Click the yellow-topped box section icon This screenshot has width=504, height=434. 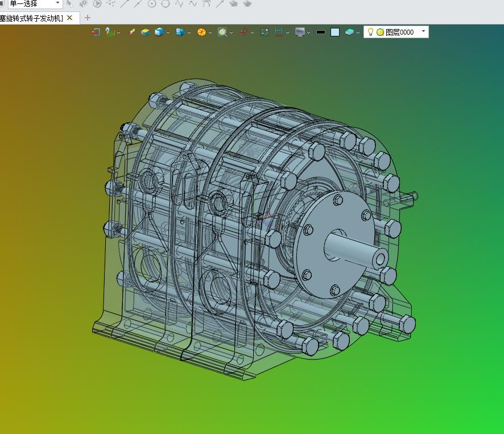(145, 32)
